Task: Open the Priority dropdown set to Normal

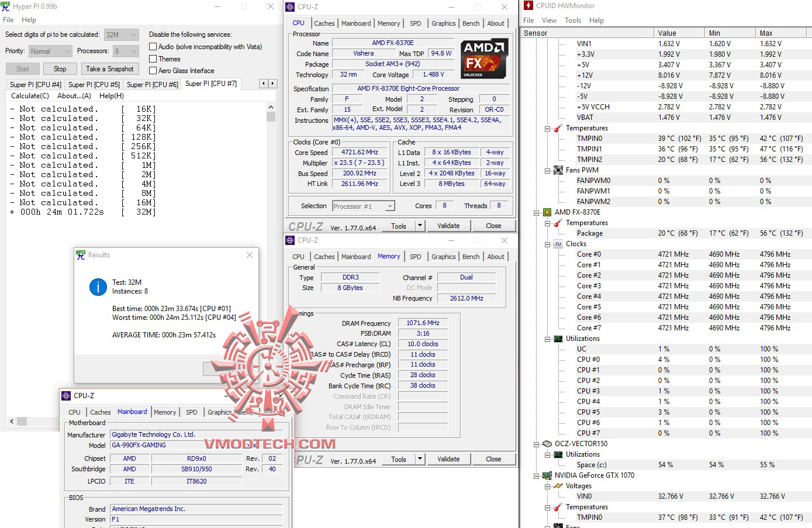Action: click(50, 51)
